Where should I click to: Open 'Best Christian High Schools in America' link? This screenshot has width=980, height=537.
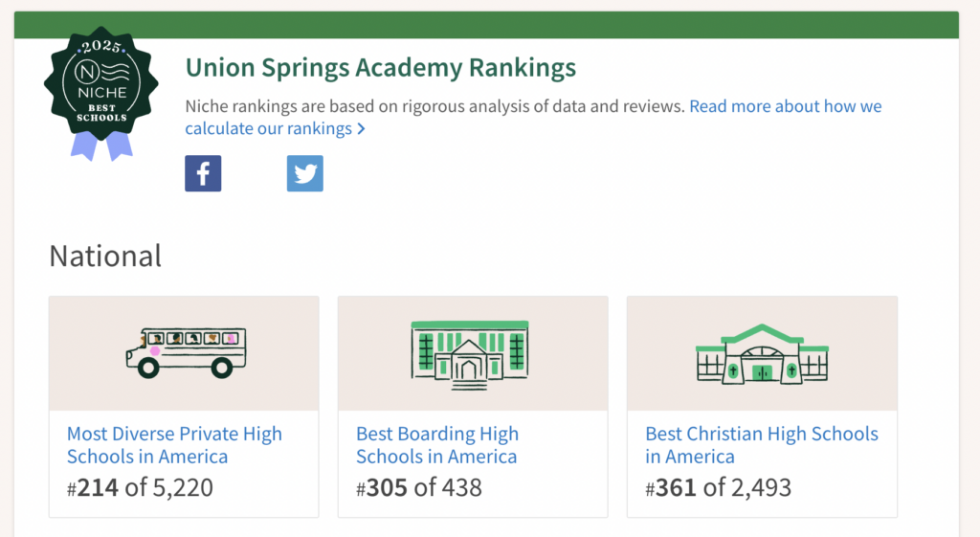tap(762, 444)
